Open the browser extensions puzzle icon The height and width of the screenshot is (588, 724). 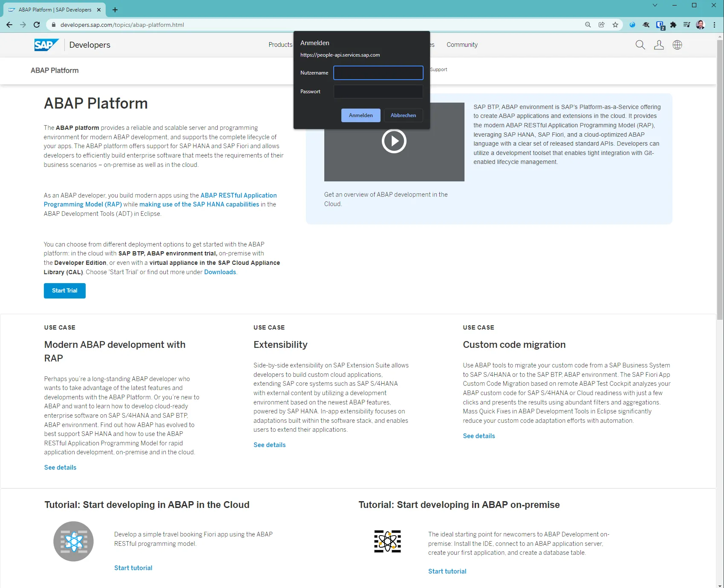pyautogui.click(x=673, y=25)
